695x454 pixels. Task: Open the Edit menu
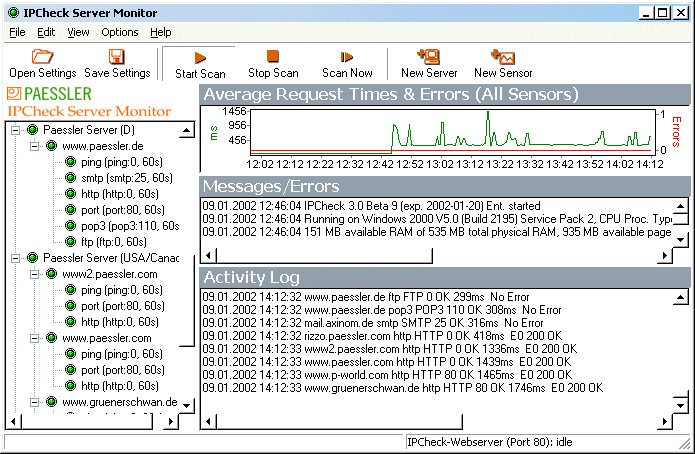pos(46,32)
